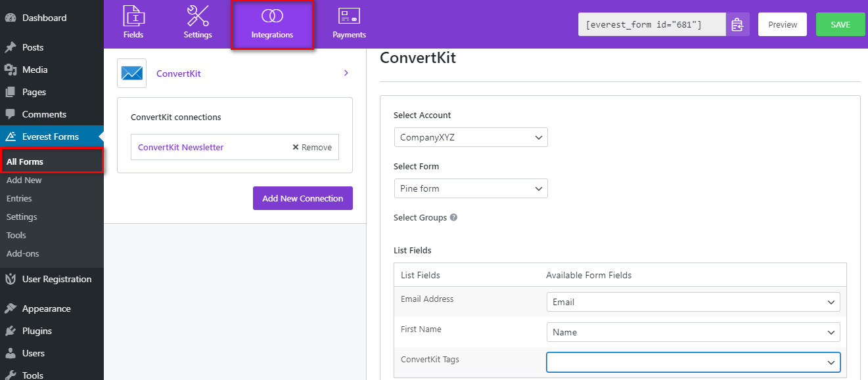Viewport: 868px width, 380px height.
Task: Open Plugins in the sidebar
Action: pyautogui.click(x=37, y=331)
